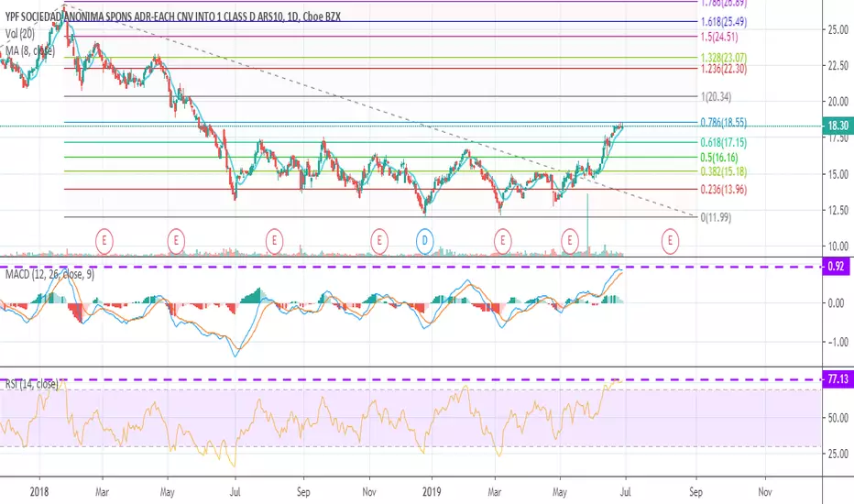Click the 2018 label on time axis
The image size is (854, 504).
coord(39,492)
